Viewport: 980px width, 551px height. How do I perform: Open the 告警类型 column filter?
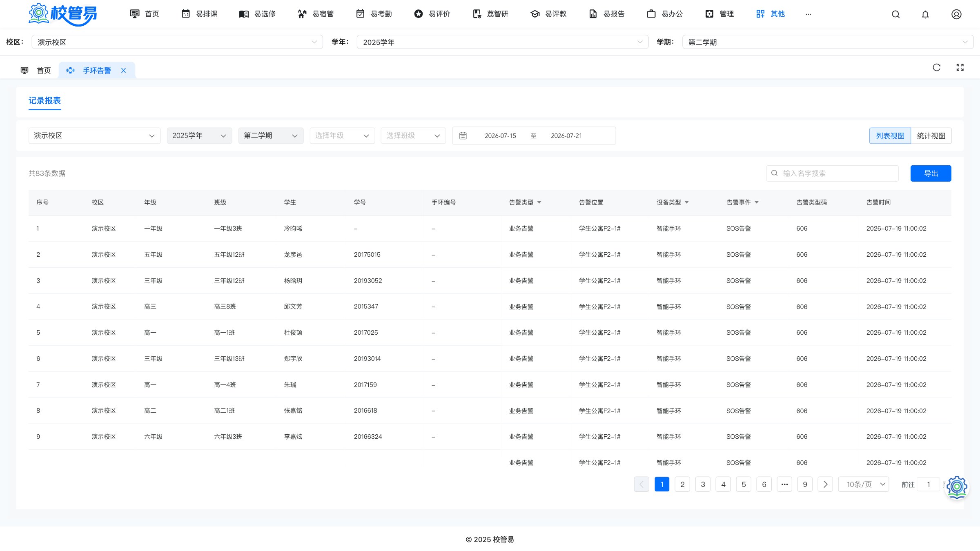pyautogui.click(x=539, y=202)
